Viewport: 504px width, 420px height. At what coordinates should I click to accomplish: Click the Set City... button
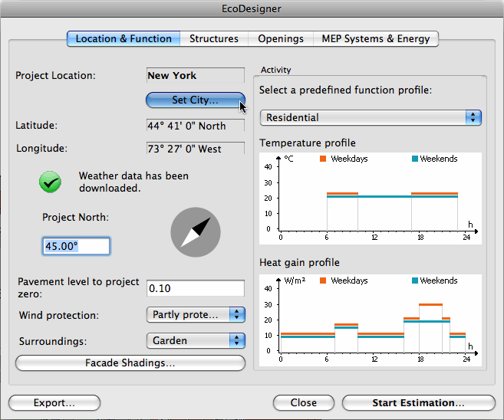click(196, 100)
